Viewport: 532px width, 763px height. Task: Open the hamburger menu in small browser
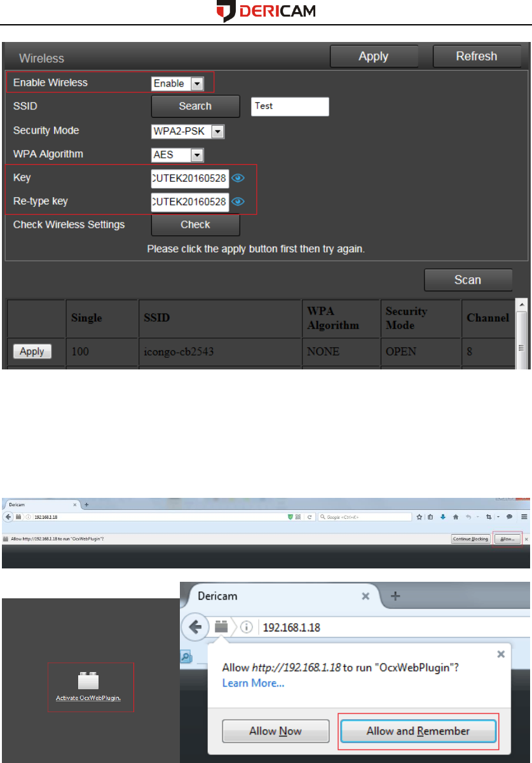pyautogui.click(x=524, y=517)
